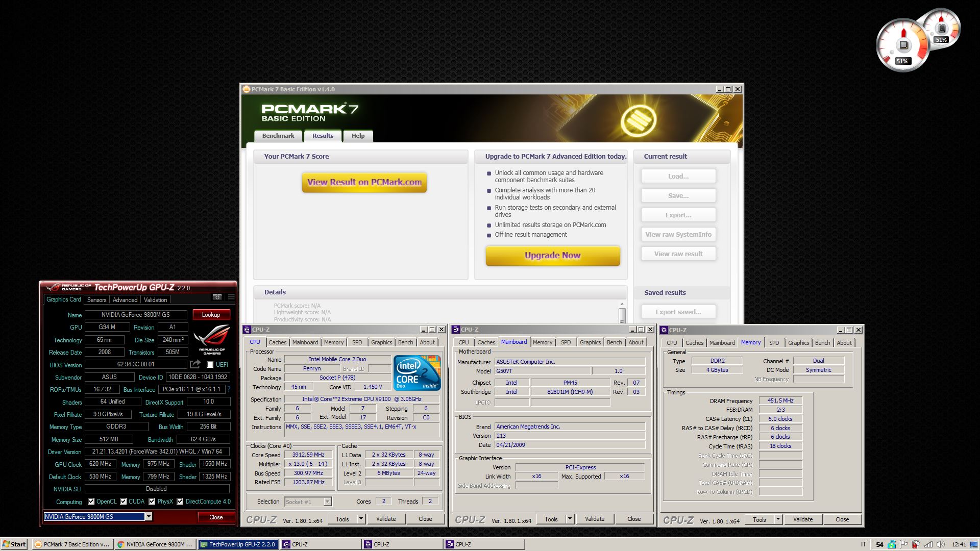Screen dimensions: 980x551
Task: Click Validate in the Mainboard CPU-Z window
Action: [595, 519]
